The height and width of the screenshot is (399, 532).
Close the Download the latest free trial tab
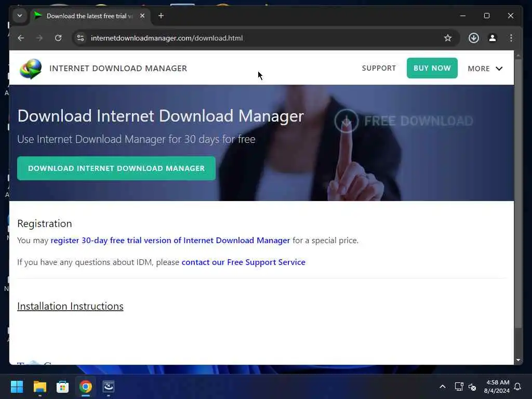(x=142, y=16)
